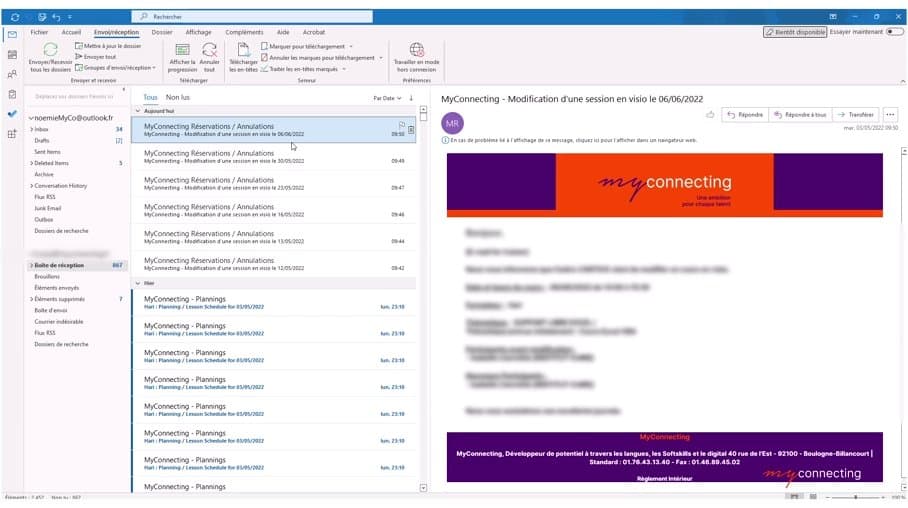Click the quick access save icon in title bar
The width and height of the screenshot is (908, 508).
(x=42, y=17)
